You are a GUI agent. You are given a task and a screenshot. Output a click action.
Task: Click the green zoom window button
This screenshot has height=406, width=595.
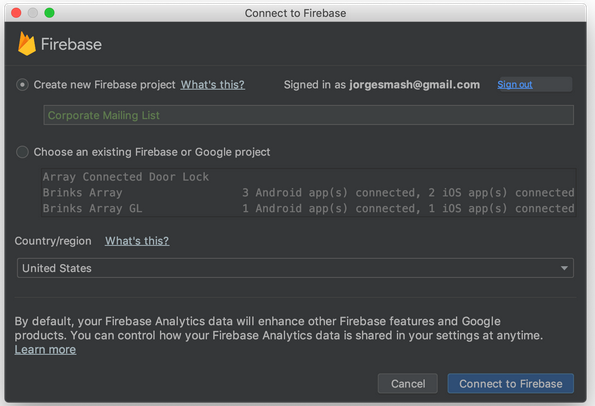[49, 13]
